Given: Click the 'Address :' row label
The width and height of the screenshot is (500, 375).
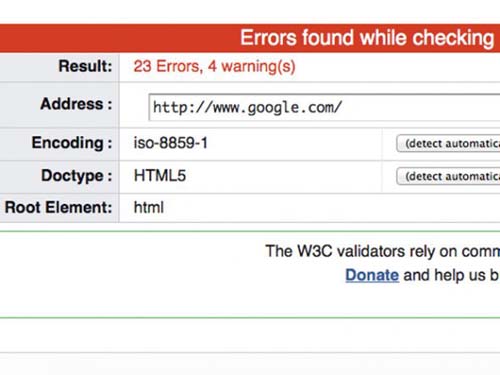Looking at the screenshot, I should tap(76, 104).
